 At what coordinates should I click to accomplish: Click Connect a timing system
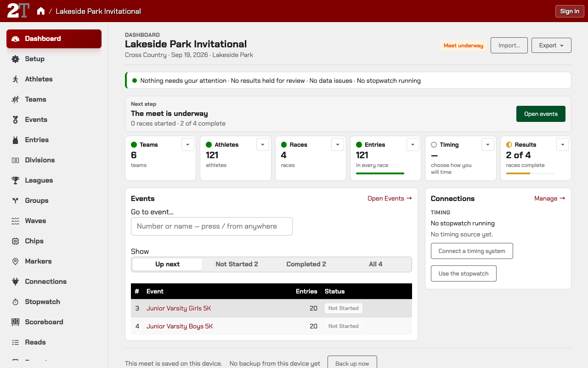[x=472, y=251]
